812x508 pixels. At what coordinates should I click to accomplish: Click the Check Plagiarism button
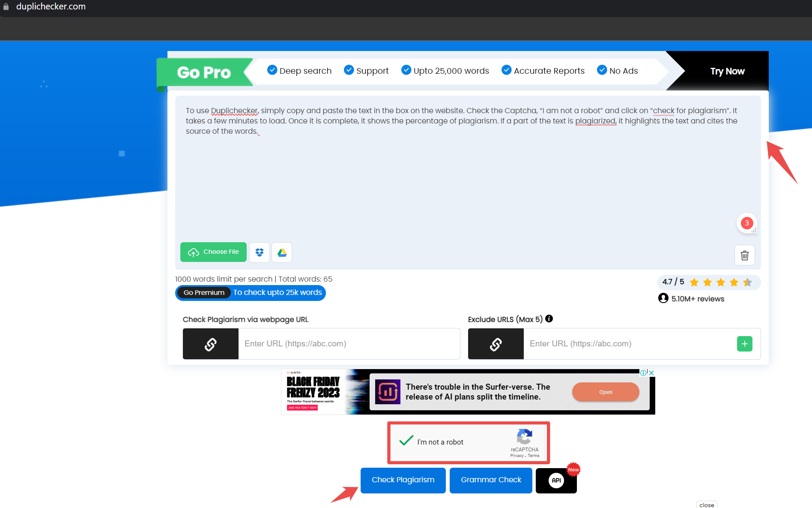click(403, 481)
